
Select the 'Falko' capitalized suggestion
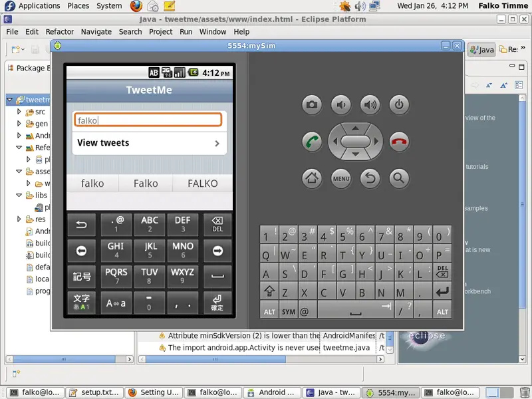(x=146, y=184)
